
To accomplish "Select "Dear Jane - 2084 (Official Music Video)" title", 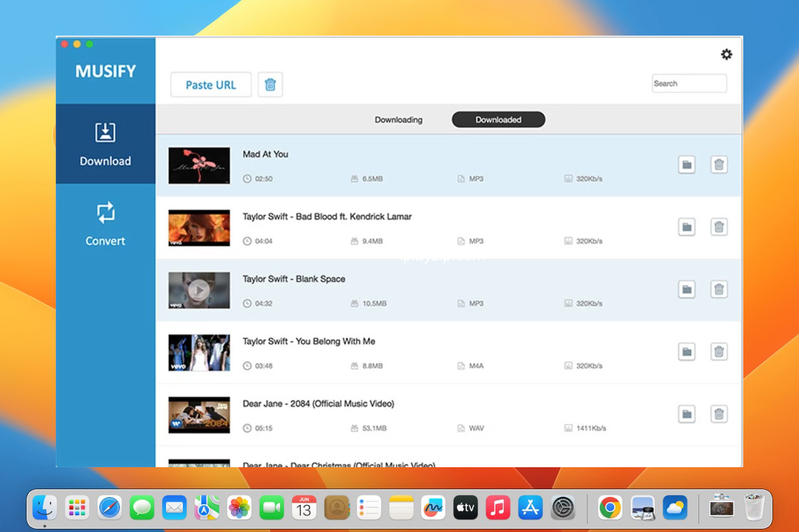I will coord(318,404).
